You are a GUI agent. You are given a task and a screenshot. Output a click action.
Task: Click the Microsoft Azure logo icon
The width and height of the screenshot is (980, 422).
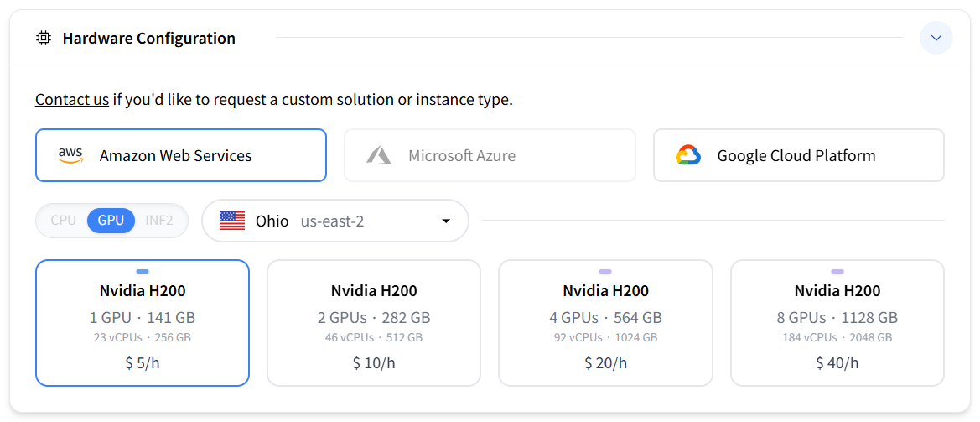coord(379,155)
